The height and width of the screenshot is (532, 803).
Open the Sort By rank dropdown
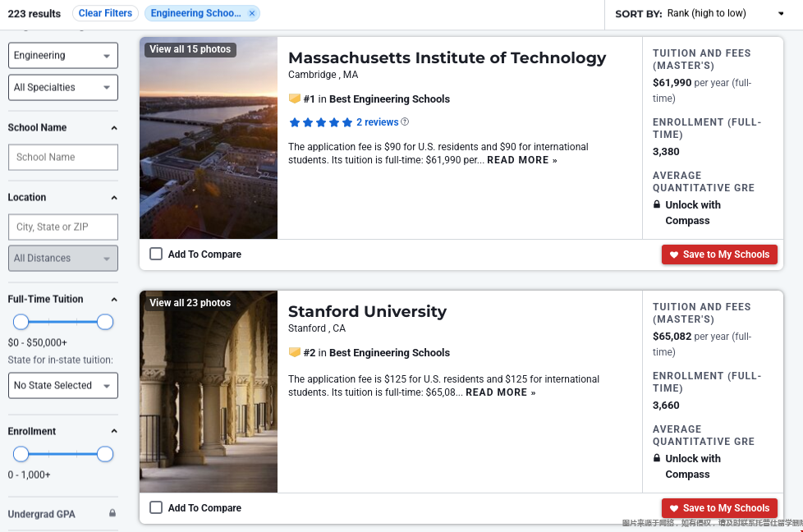tap(726, 13)
